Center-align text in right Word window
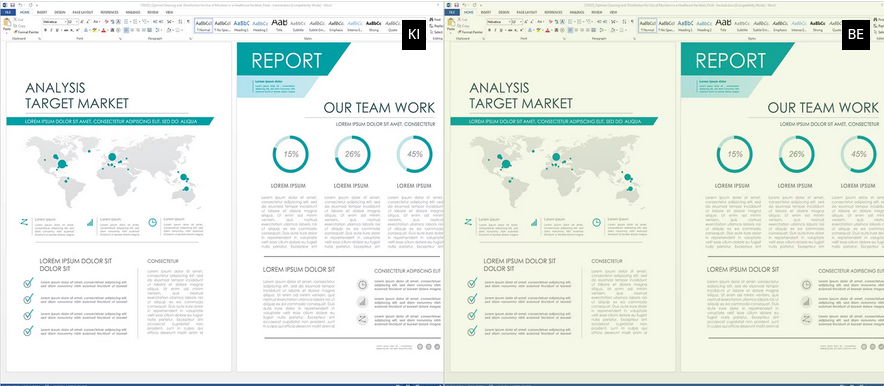 pos(576,30)
